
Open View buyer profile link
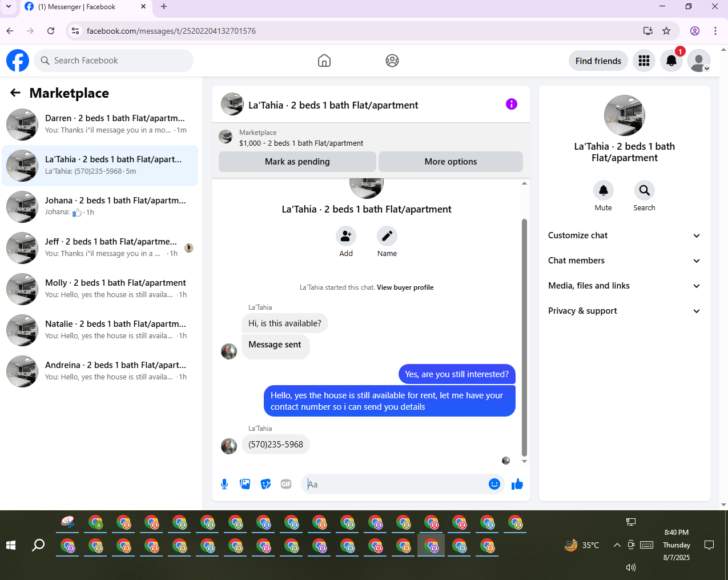point(405,287)
